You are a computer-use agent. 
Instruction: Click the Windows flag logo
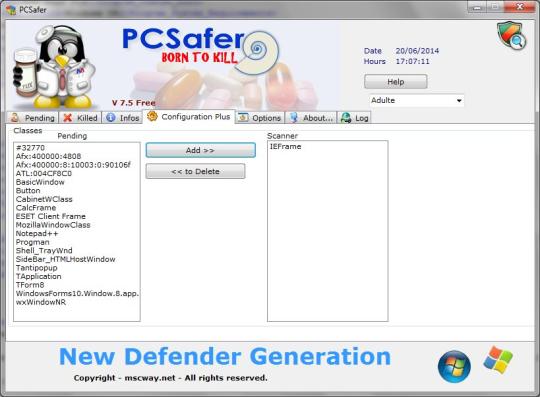click(498, 359)
